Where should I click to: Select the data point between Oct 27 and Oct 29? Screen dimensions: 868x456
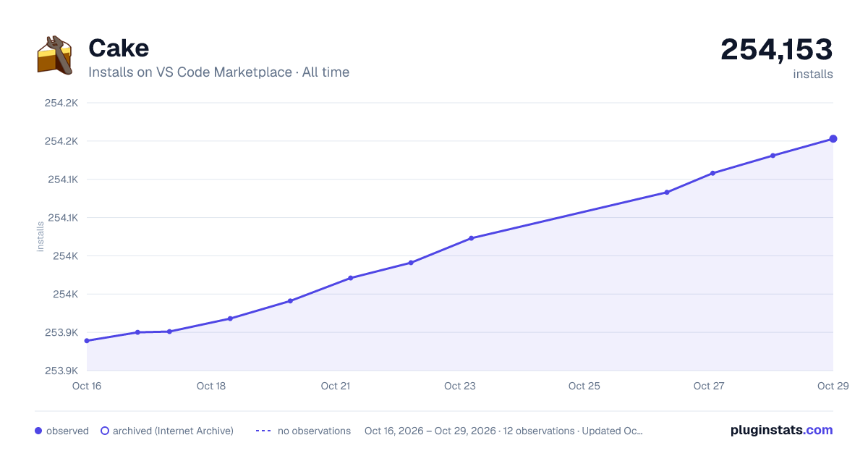(x=773, y=156)
